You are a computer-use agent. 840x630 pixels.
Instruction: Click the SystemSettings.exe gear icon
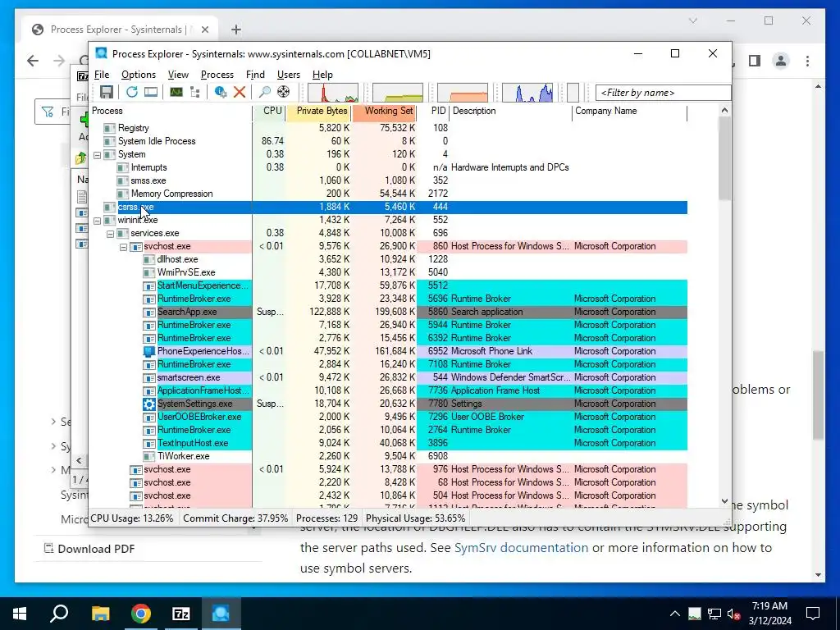click(x=149, y=404)
